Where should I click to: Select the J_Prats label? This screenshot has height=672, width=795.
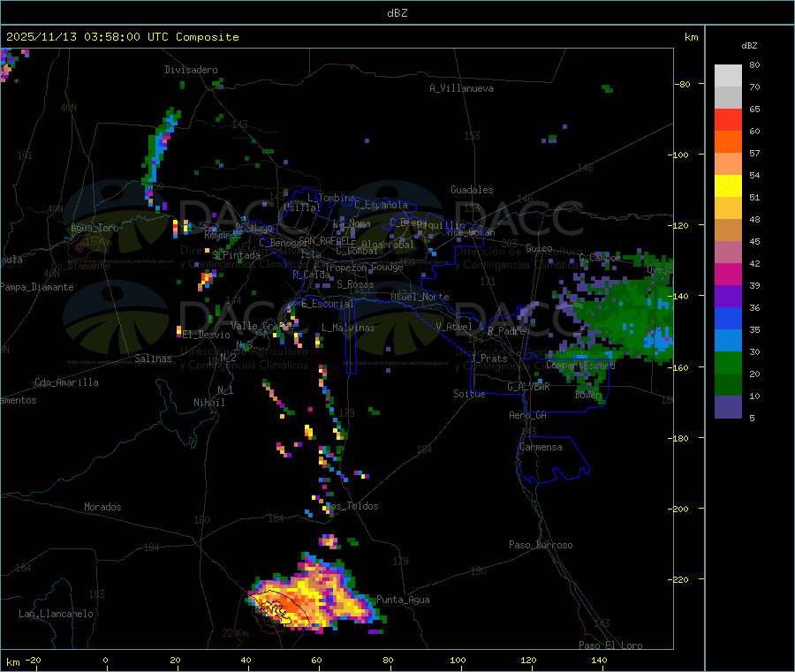point(489,359)
